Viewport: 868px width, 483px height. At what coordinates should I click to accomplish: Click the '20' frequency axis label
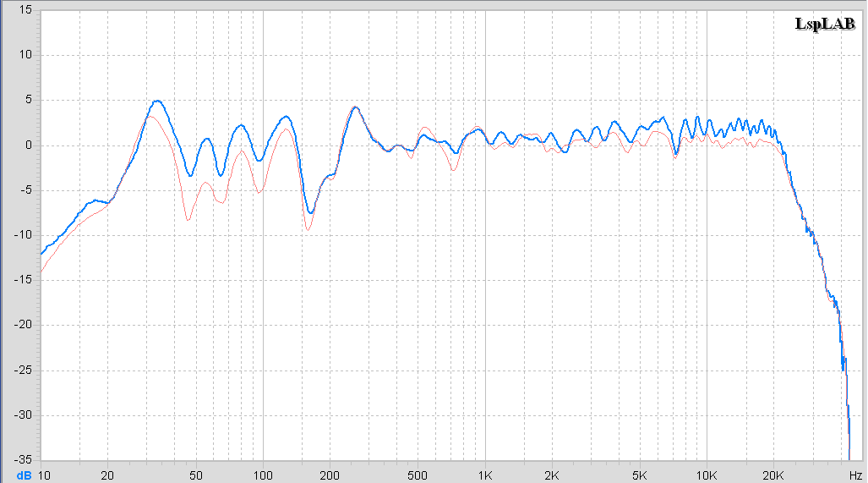click(x=107, y=475)
